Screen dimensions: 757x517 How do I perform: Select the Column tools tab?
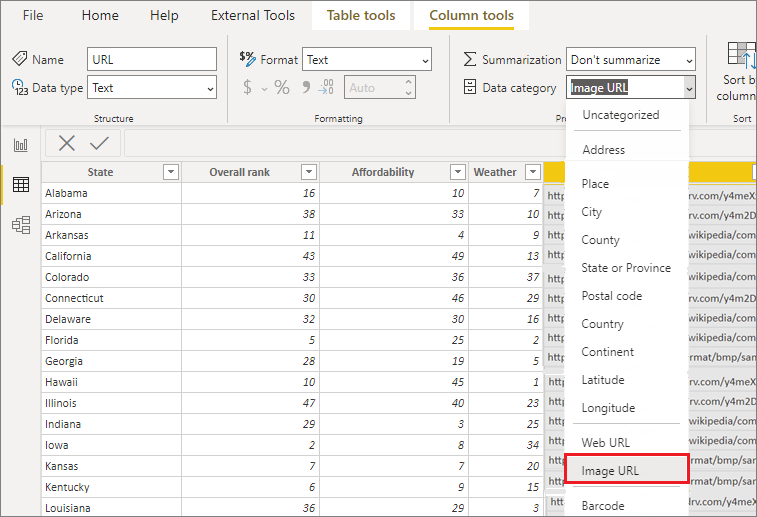[471, 15]
